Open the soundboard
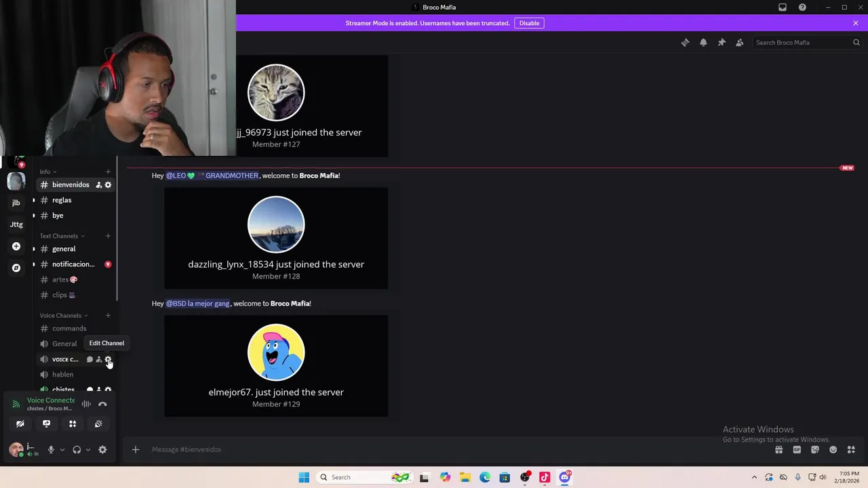Image resolution: width=868 pixels, height=488 pixels. [x=98, y=424]
